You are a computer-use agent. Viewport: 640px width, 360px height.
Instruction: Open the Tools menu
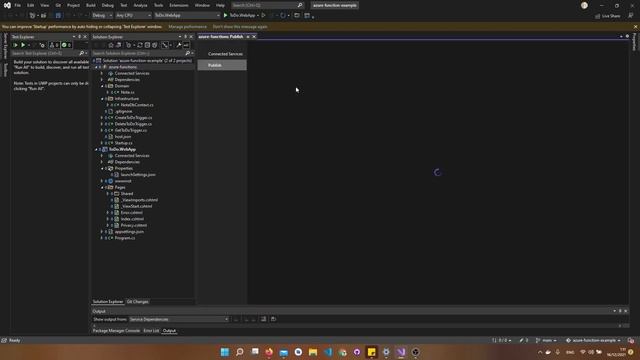pyautogui.click(x=158, y=5)
